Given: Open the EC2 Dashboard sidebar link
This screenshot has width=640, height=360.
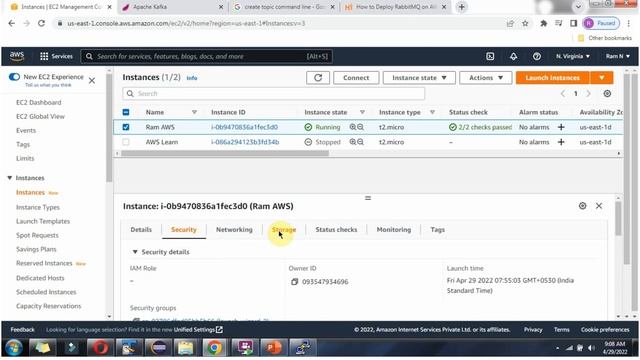Looking at the screenshot, I should click(x=39, y=102).
